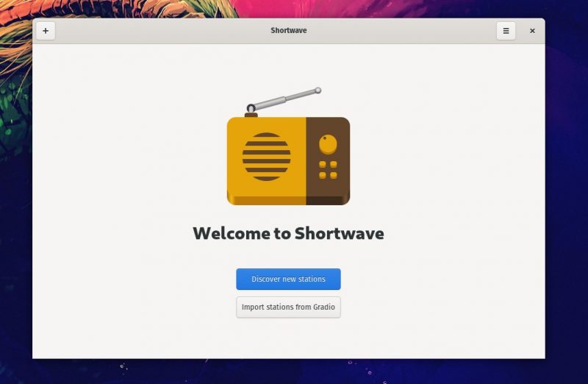This screenshot has width=588, height=384.
Task: Open the hamburger menu in the header bar
Action: click(x=506, y=31)
